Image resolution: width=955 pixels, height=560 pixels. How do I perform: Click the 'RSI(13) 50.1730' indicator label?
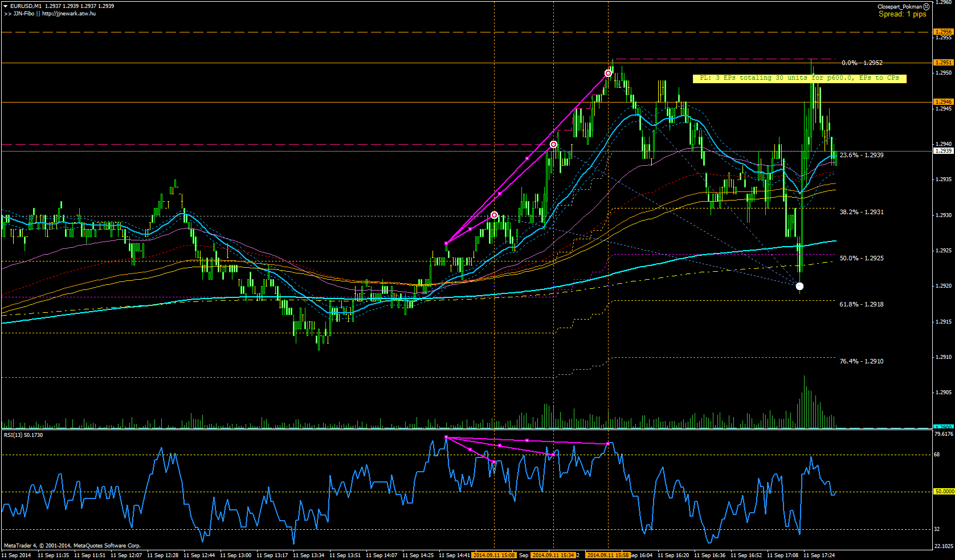tap(23, 435)
